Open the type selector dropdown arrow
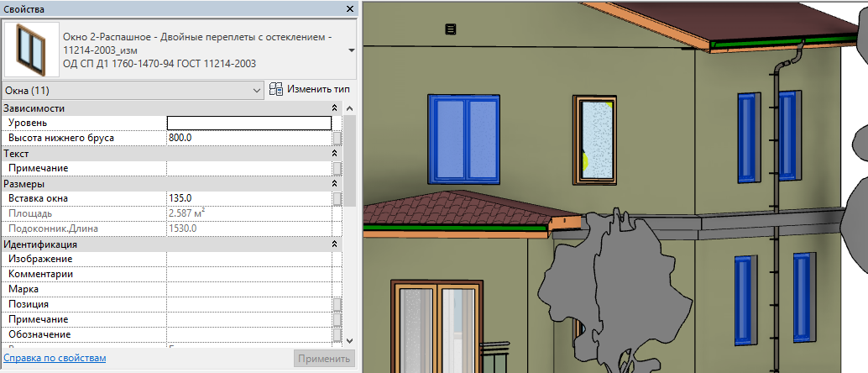Image resolution: width=868 pixels, height=373 pixels. [x=351, y=50]
